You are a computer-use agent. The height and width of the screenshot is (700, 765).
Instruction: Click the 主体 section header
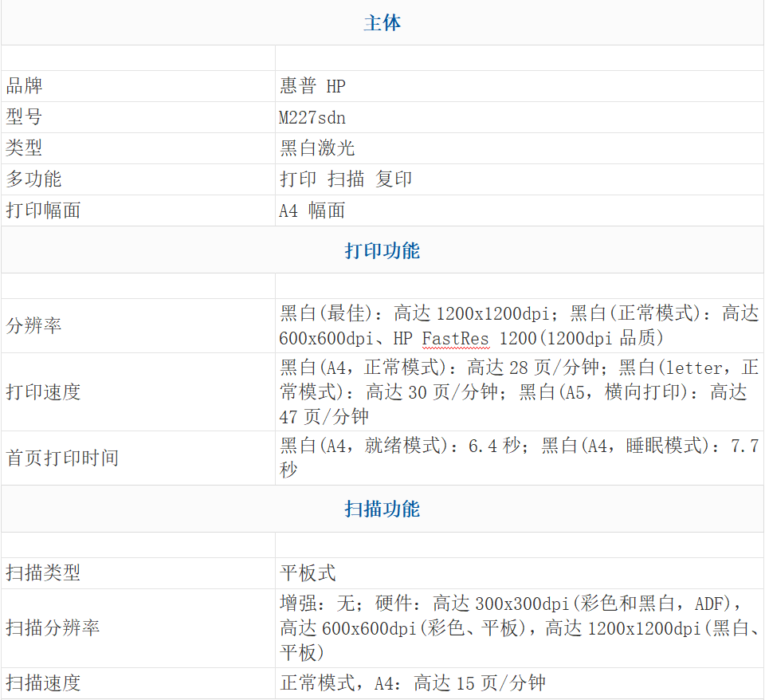(x=382, y=23)
